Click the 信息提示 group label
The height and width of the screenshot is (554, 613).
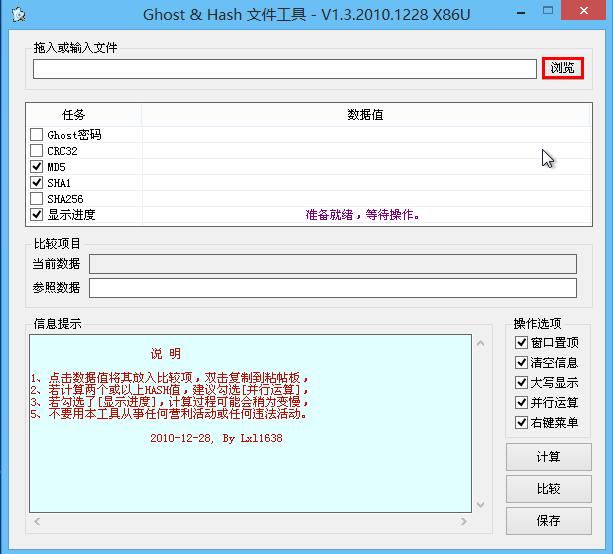pos(57,324)
